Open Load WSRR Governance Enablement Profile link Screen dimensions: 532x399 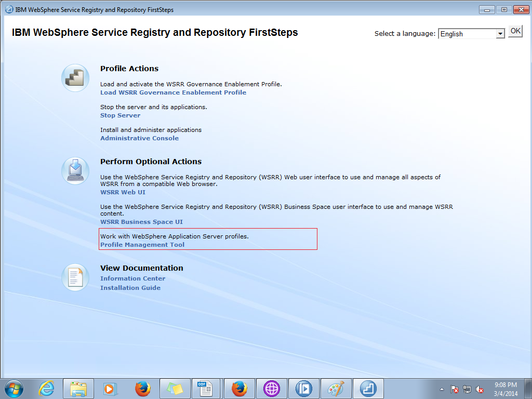point(173,92)
